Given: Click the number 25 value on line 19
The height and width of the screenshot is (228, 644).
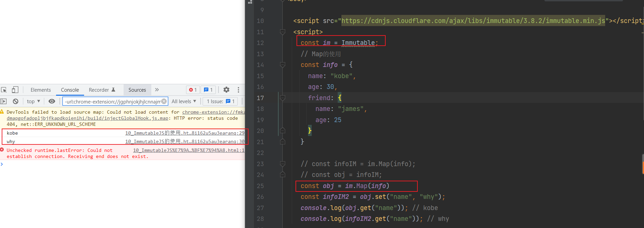Looking at the screenshot, I should pyautogui.click(x=338, y=120).
